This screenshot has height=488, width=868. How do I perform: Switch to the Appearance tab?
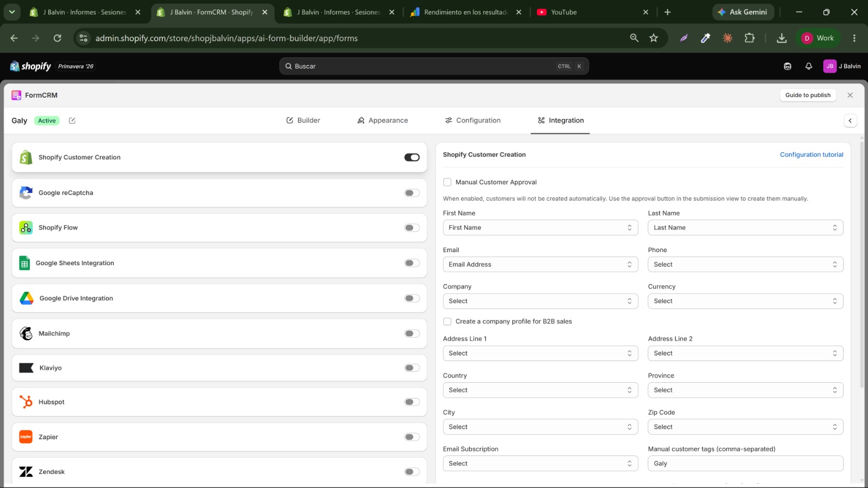382,120
